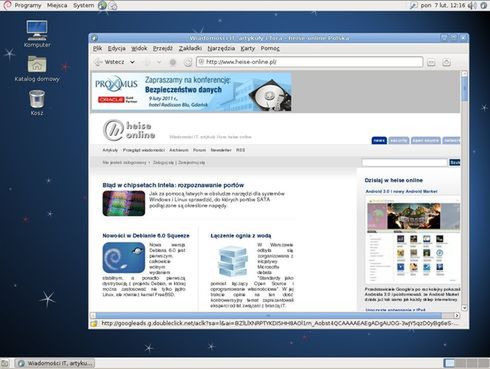Screen dimensions: 490x369
Task: Click the site icon inside the address bar
Action: tap(201, 62)
